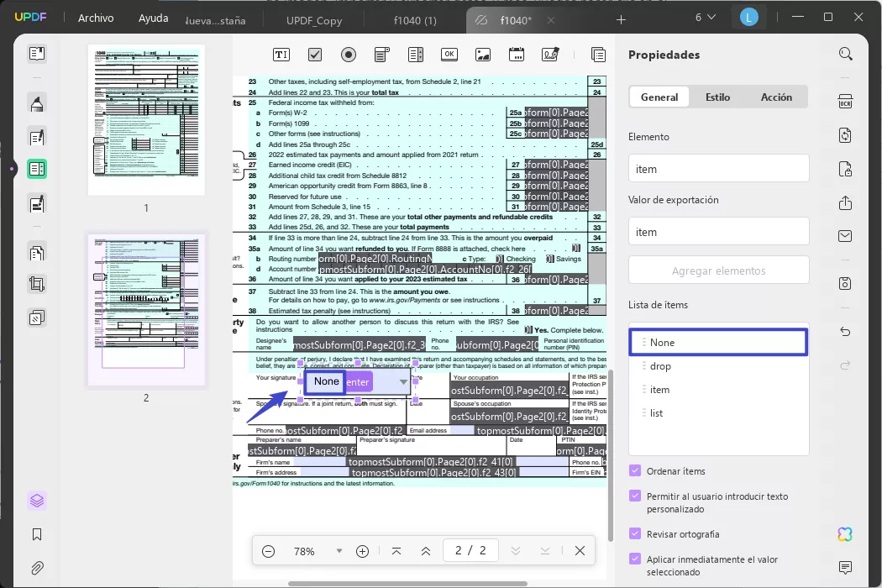Select the Prepare Form tool icon

(37, 169)
